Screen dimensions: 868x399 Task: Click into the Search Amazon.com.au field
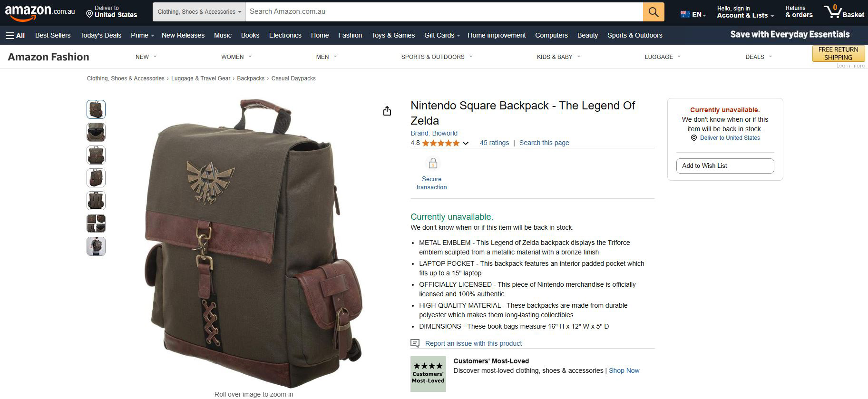444,12
